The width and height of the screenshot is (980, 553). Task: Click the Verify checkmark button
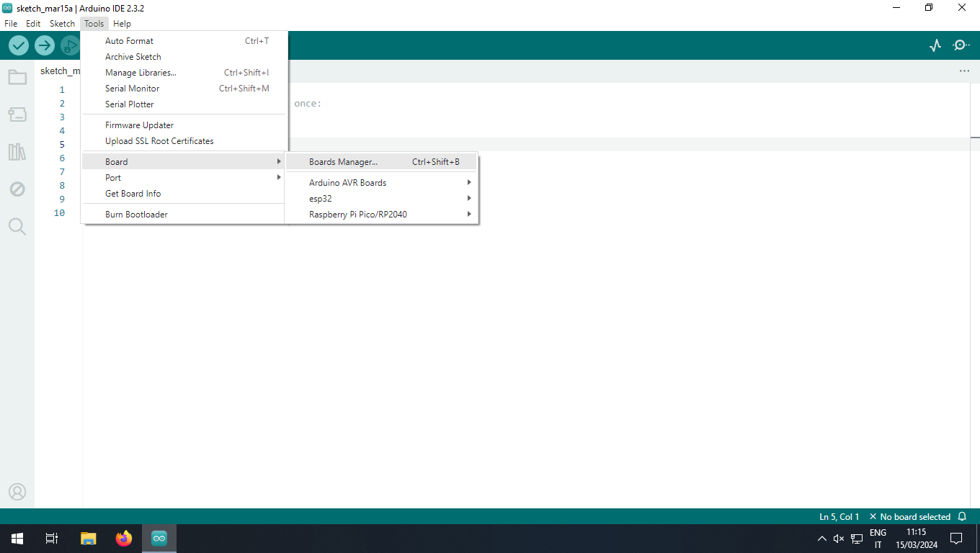(19, 45)
